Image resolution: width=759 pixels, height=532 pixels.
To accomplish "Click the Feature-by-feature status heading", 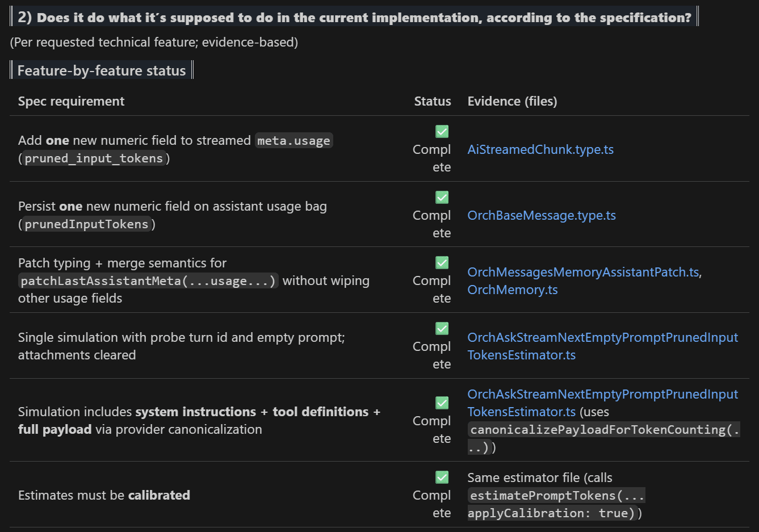I will pos(102,70).
